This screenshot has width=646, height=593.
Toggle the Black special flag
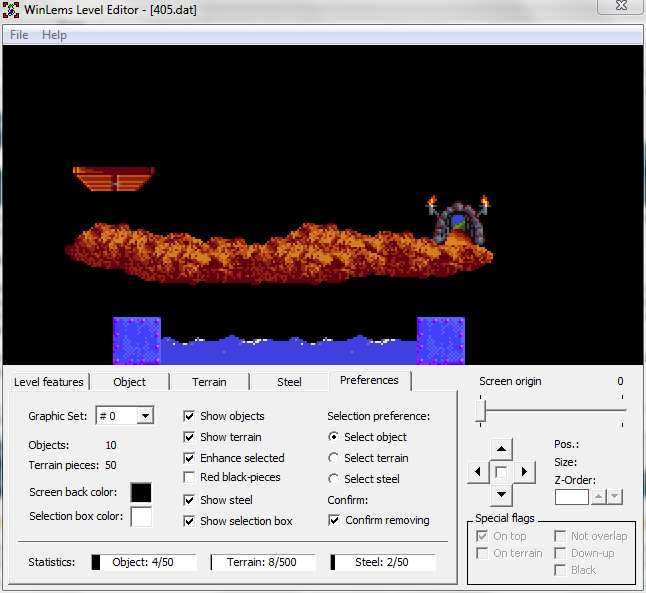click(559, 570)
